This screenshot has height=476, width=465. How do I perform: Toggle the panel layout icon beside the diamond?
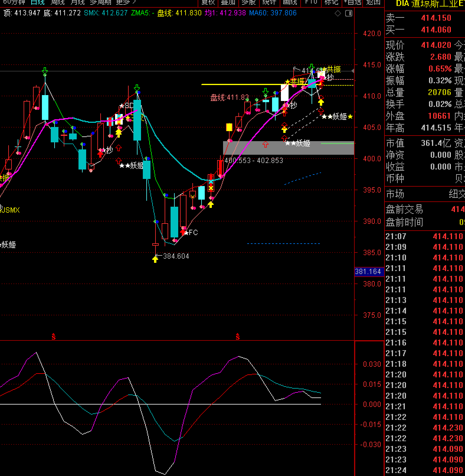click(x=349, y=13)
